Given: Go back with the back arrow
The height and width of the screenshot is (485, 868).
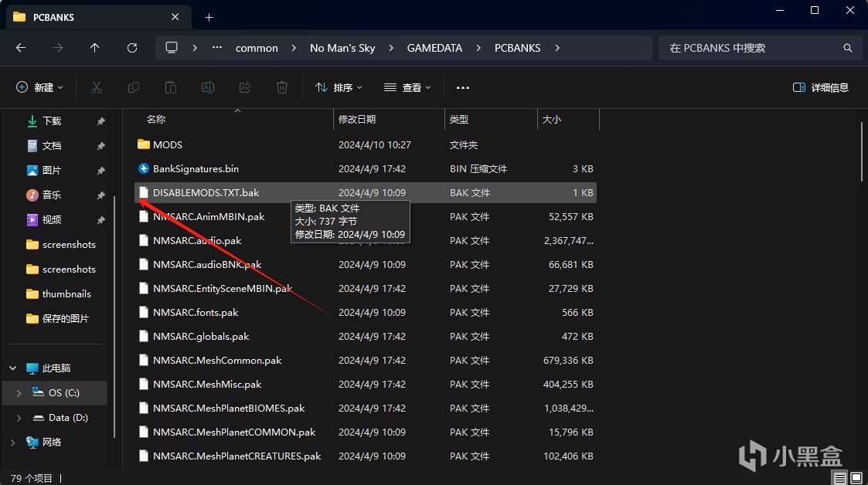Looking at the screenshot, I should pos(21,48).
